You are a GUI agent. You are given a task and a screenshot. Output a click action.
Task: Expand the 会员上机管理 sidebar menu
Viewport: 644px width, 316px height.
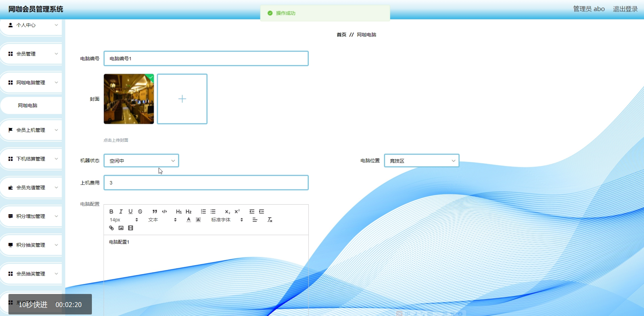(x=31, y=130)
